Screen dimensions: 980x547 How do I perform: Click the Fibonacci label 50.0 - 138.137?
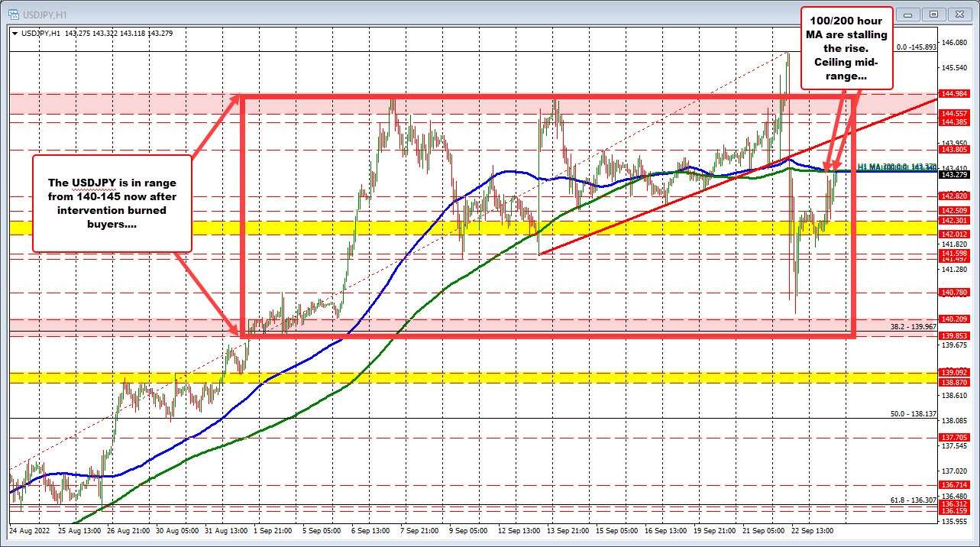pyautogui.click(x=914, y=413)
